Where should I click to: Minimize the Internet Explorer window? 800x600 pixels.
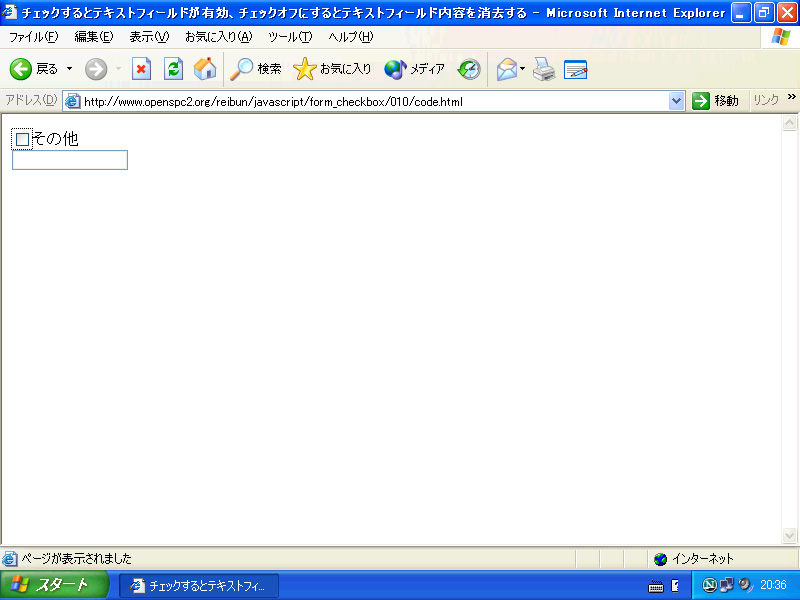click(x=741, y=12)
